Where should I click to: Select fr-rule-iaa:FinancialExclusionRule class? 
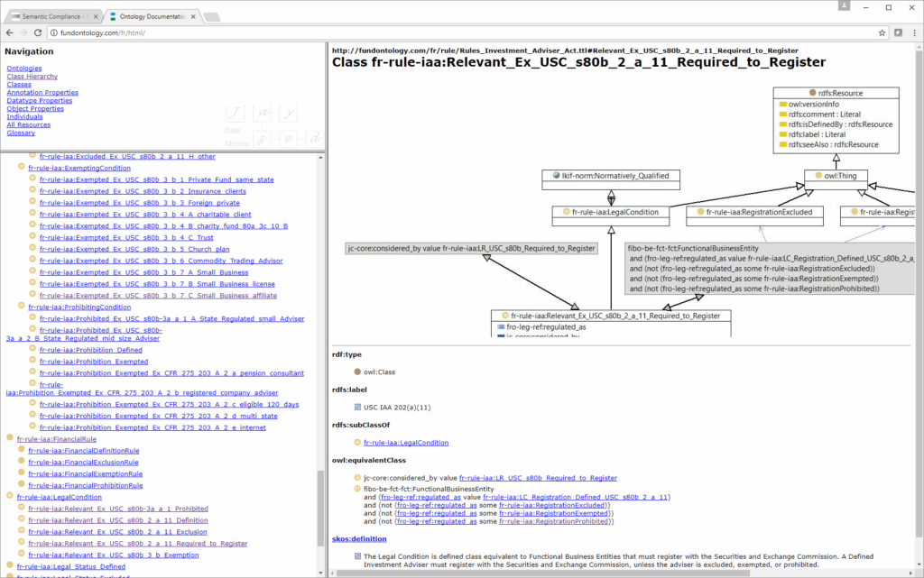(84, 463)
